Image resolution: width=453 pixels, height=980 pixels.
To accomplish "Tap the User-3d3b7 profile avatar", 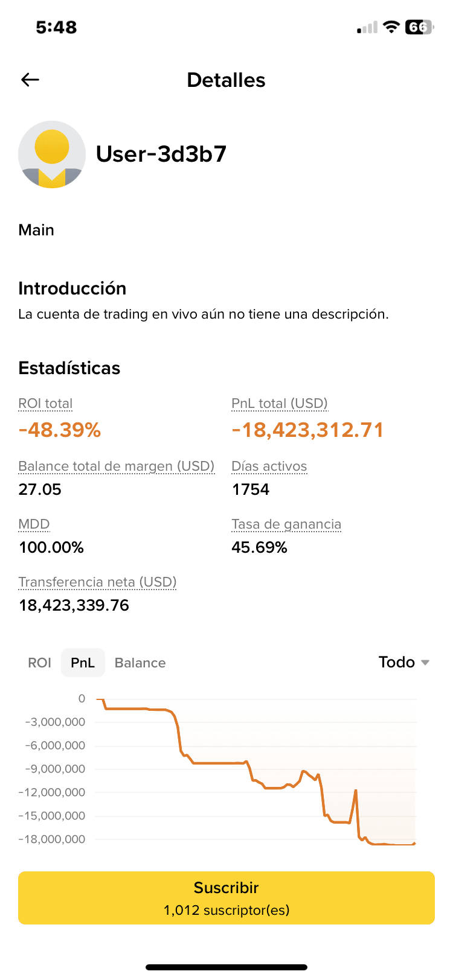I will [52, 154].
